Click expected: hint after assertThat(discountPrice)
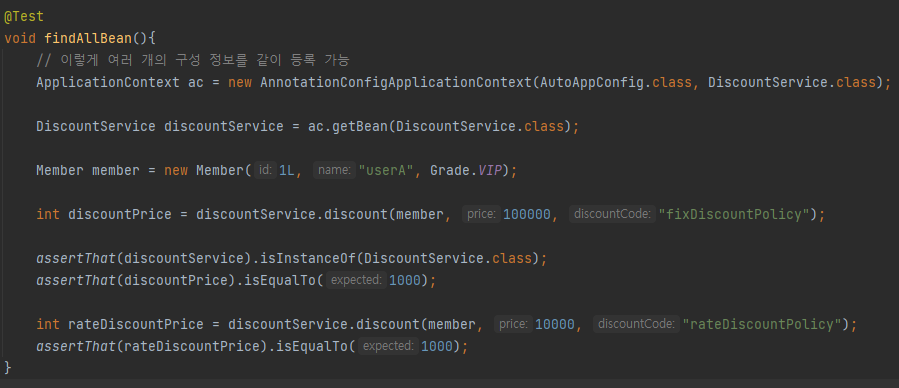The image size is (899, 388). coord(356,280)
